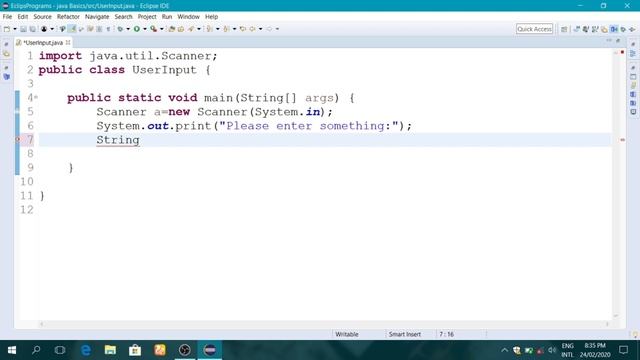Click the Save toolbar icon
The width and height of the screenshot is (640, 360).
[x=23, y=29]
